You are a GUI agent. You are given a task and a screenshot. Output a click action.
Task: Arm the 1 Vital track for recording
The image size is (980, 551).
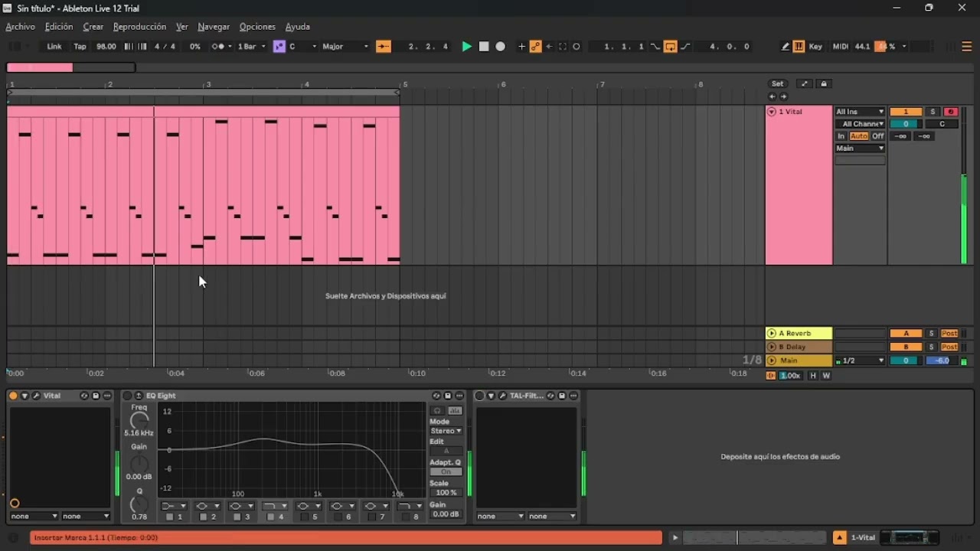click(x=951, y=112)
